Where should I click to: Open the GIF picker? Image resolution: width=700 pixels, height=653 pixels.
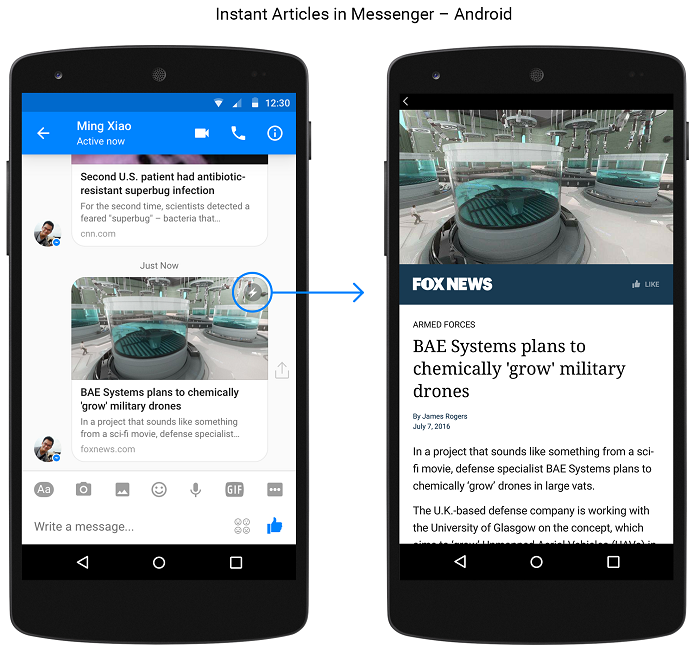click(x=234, y=490)
